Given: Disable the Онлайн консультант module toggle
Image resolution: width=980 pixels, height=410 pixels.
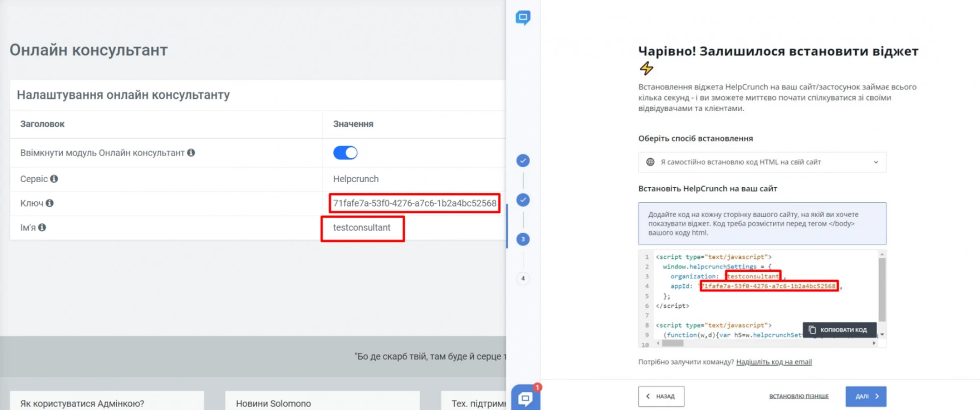Looking at the screenshot, I should (345, 153).
